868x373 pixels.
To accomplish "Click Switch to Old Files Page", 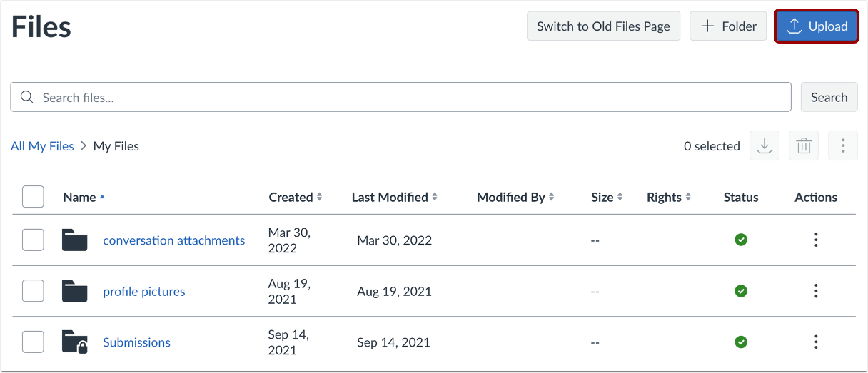I will (x=603, y=26).
